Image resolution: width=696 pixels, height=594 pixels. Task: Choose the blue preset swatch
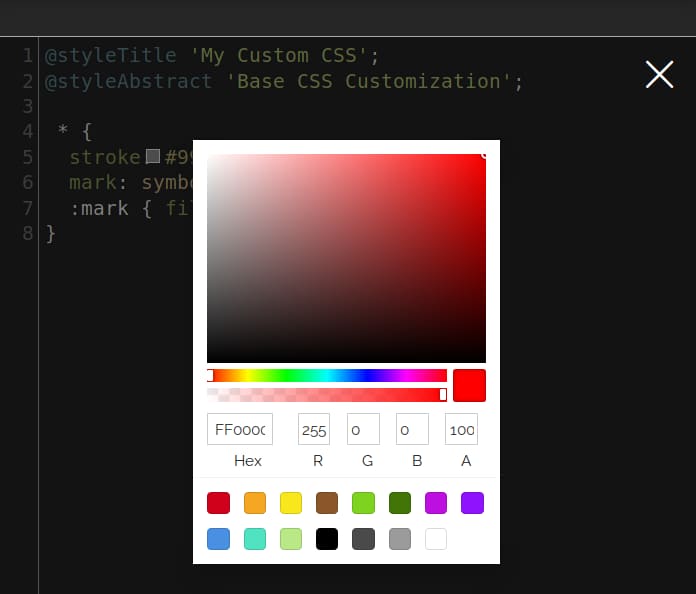[218, 539]
